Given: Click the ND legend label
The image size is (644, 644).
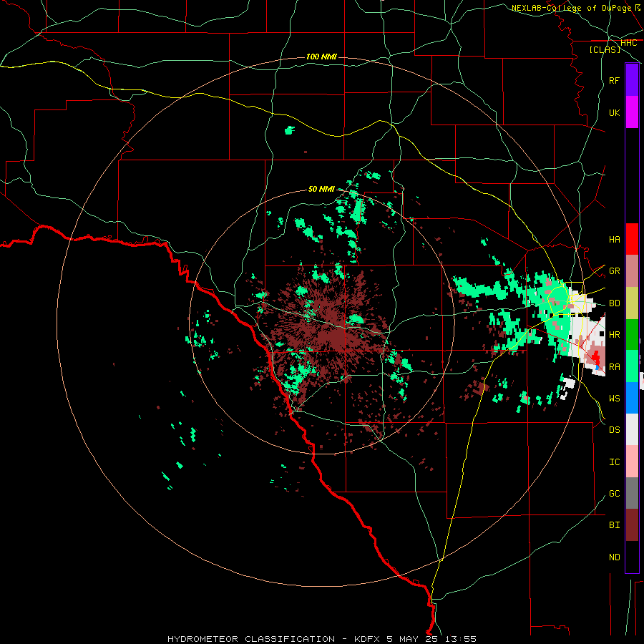Looking at the screenshot, I should point(614,557).
